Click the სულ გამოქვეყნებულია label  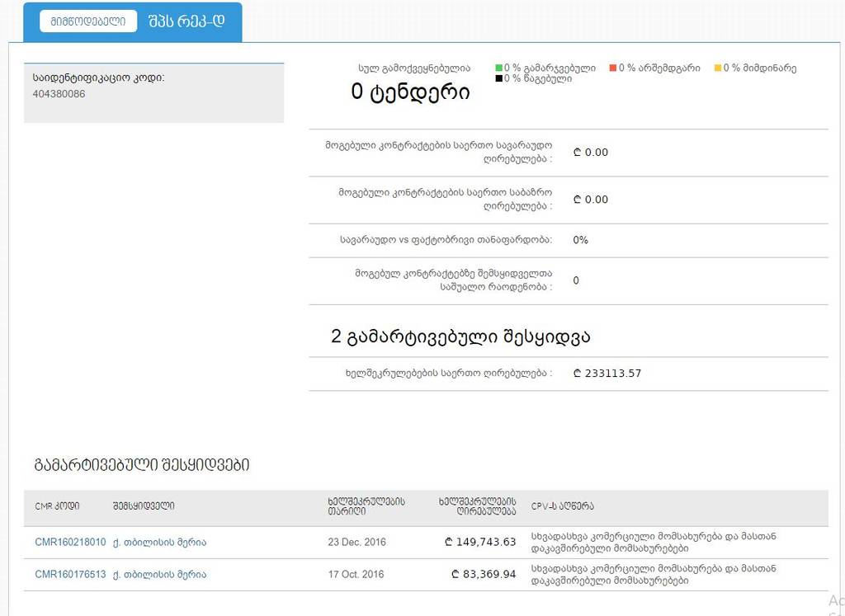[x=414, y=68]
